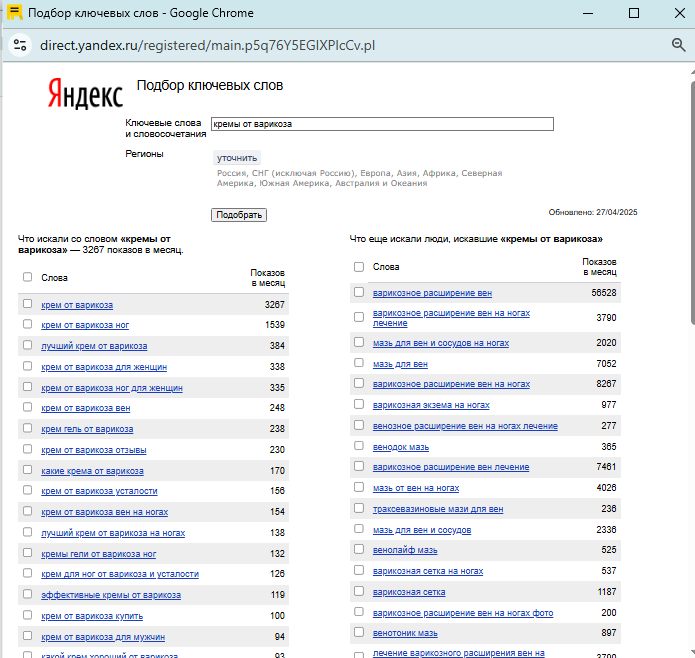Open the крем от варикоза ног link
Viewport: 695px width, 658px height.
click(x=85, y=325)
